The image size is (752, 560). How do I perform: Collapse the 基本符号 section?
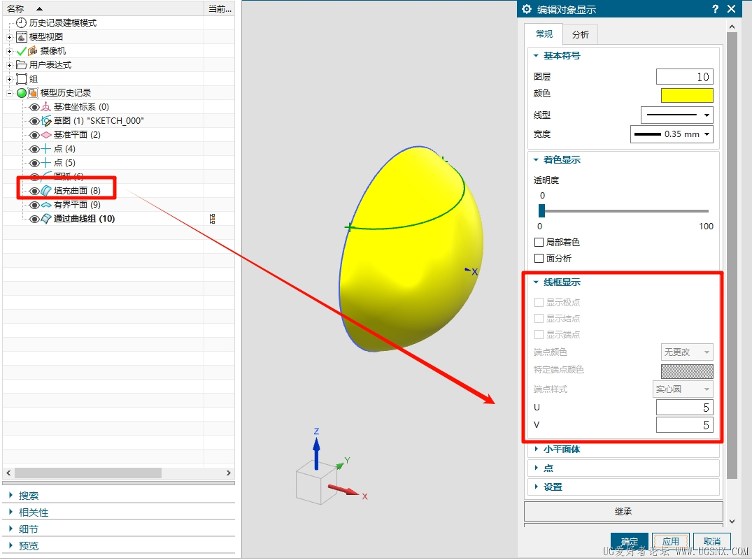coord(536,56)
